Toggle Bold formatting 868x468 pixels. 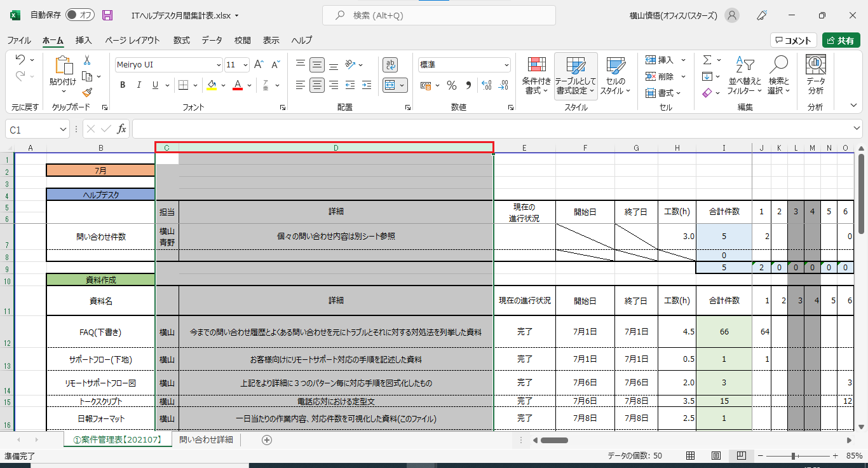click(122, 85)
